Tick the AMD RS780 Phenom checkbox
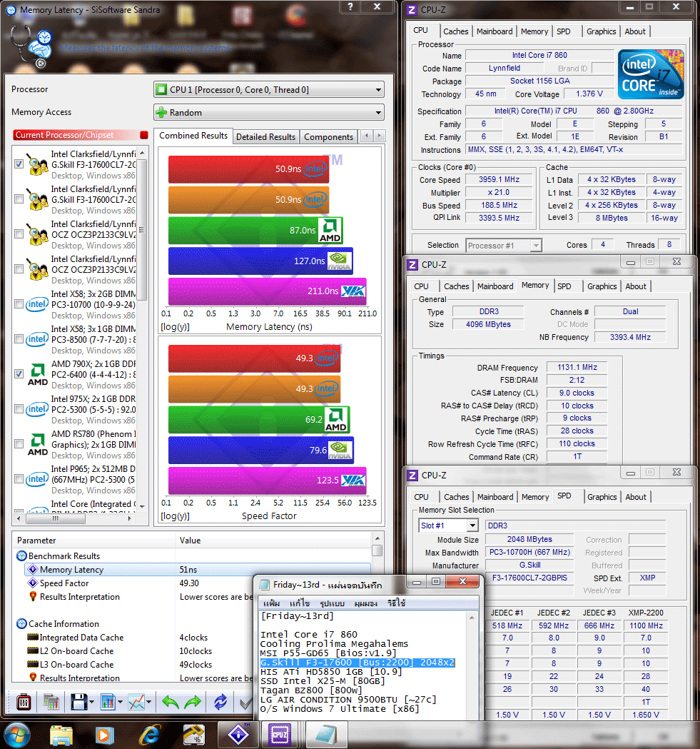 point(19,444)
